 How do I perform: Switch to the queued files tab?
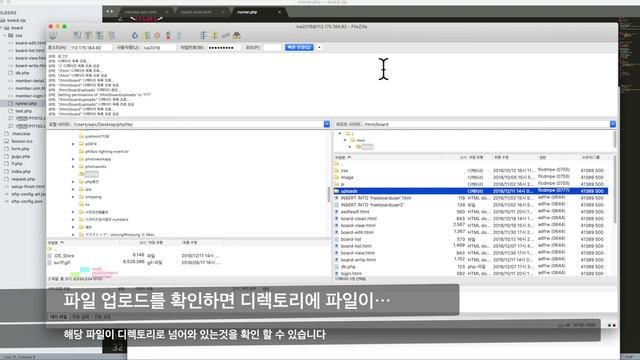[58, 317]
